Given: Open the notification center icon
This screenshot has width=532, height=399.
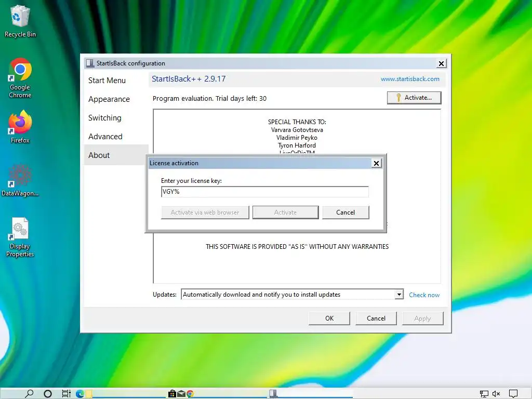Looking at the screenshot, I should click(x=513, y=394).
